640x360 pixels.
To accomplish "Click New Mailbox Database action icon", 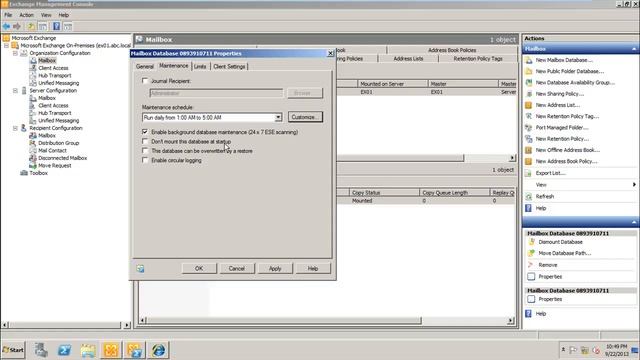I will pyautogui.click(x=529, y=60).
